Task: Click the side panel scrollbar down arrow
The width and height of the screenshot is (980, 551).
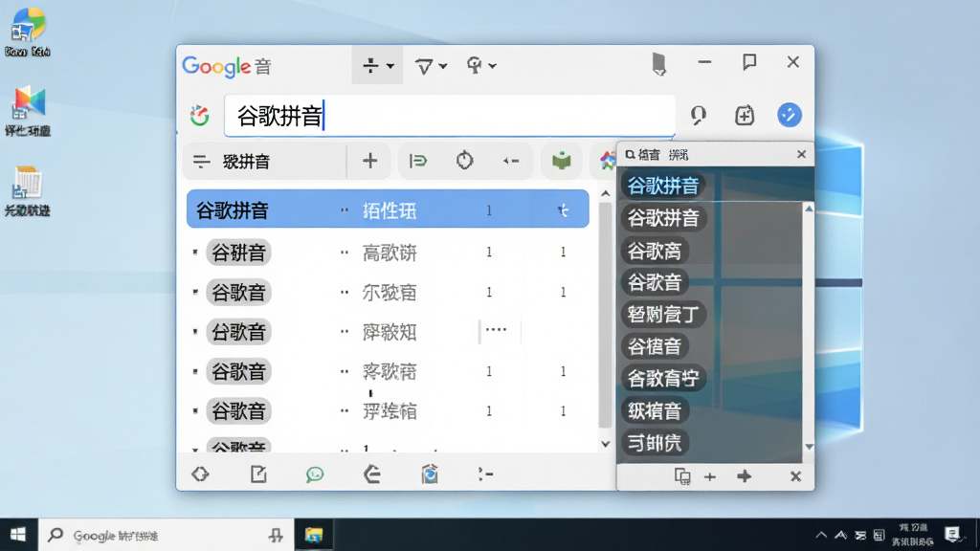Action: [x=809, y=448]
